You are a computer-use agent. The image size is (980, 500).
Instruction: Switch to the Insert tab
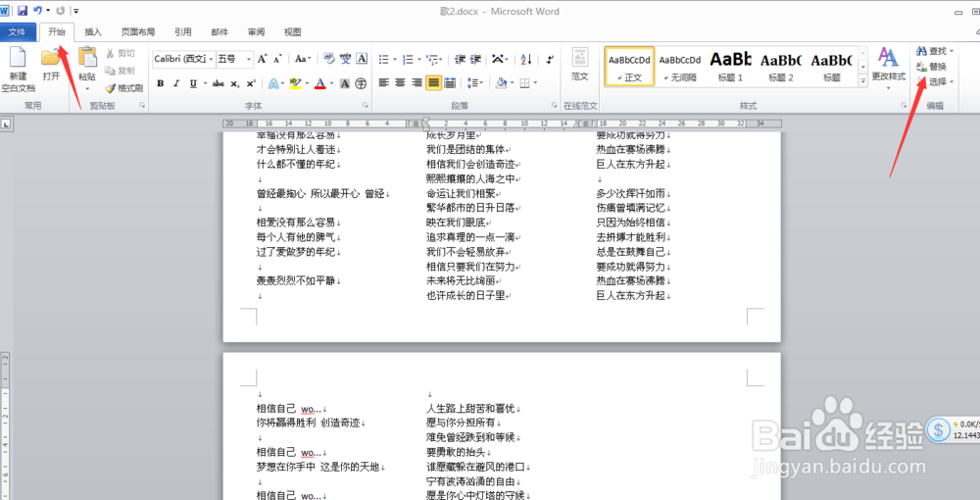pos(93,32)
